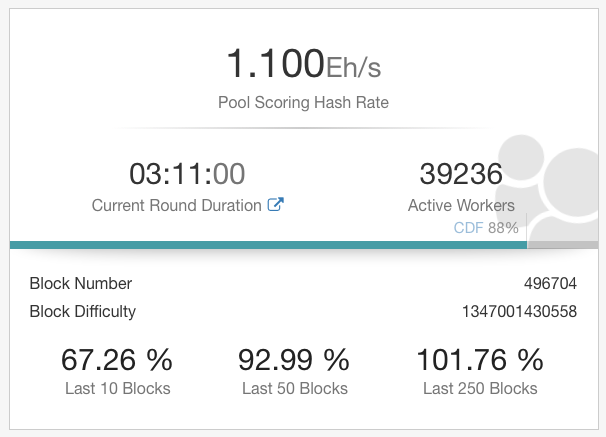Click the 88% CDF percentage text
Screen dimensions: 606x437
tap(503, 228)
